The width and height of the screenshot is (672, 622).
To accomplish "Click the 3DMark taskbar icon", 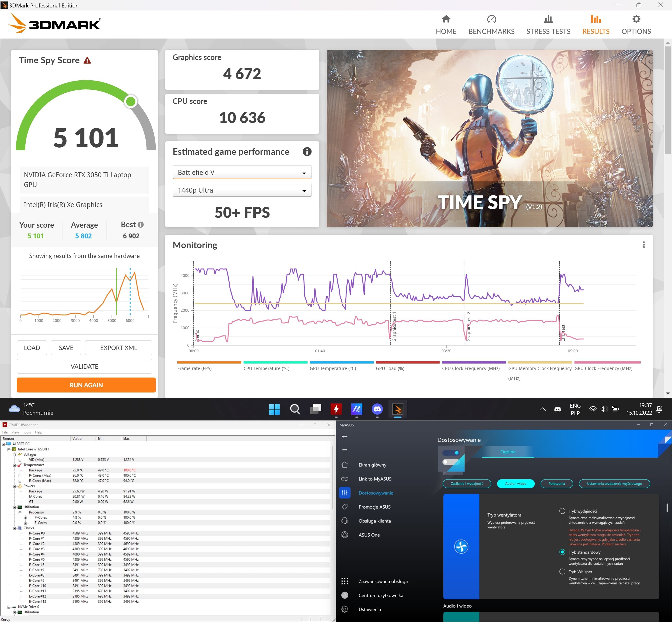I will 398,409.
